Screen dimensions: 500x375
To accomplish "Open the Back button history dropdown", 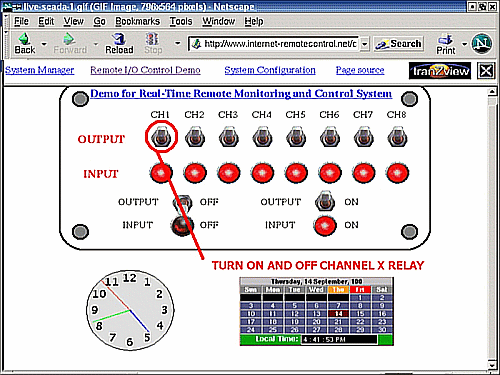I will [x=44, y=44].
